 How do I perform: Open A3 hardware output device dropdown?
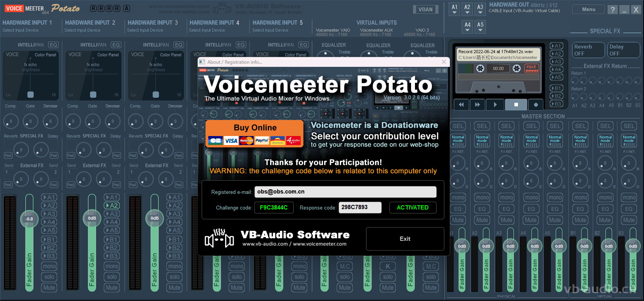tap(480, 9)
